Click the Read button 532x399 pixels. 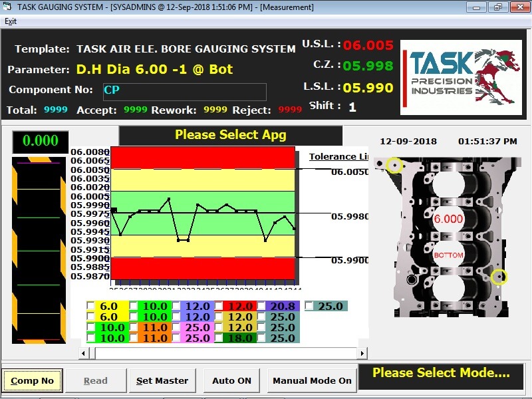point(96,381)
